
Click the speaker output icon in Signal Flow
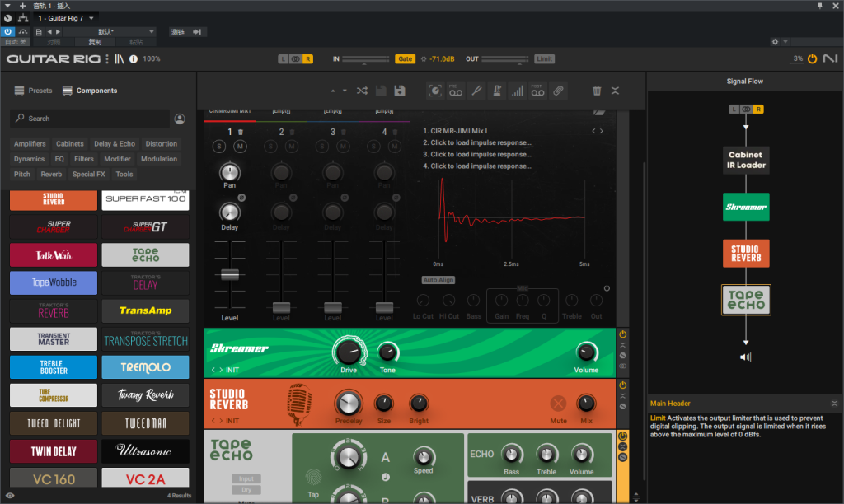click(x=745, y=357)
